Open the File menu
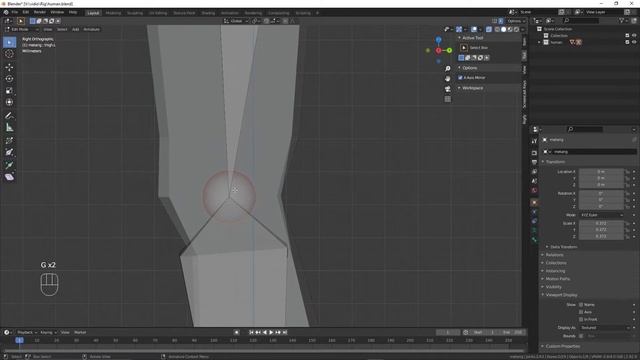The width and height of the screenshot is (640, 360). [15, 12]
